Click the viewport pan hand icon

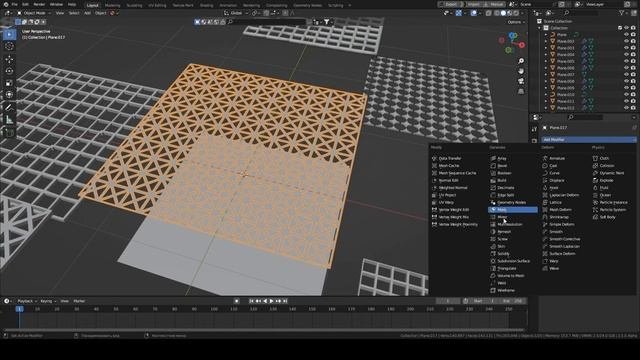[521, 71]
